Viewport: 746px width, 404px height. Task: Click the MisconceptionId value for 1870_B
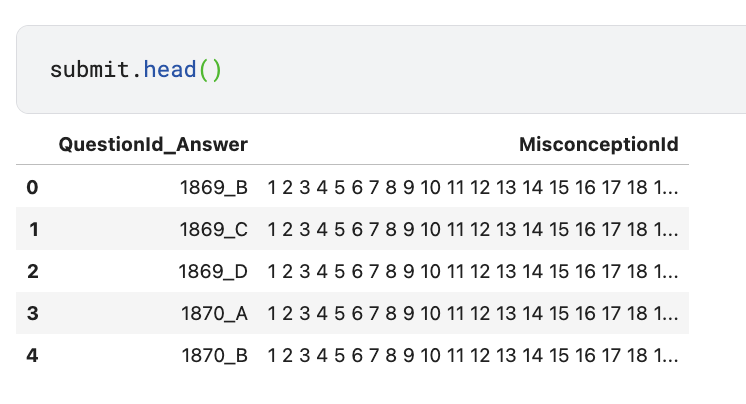pos(473,355)
